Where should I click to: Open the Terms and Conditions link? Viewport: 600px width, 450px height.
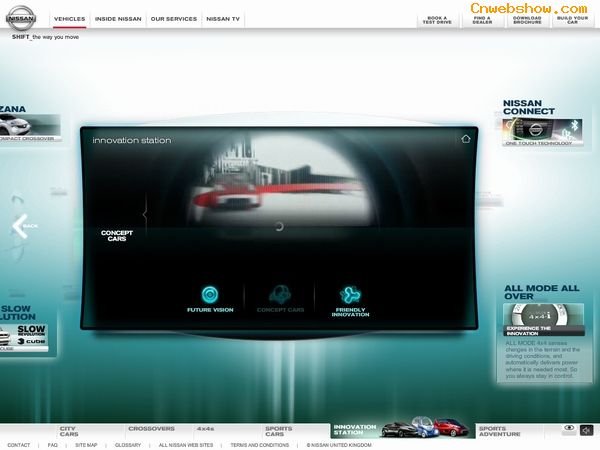[259, 445]
